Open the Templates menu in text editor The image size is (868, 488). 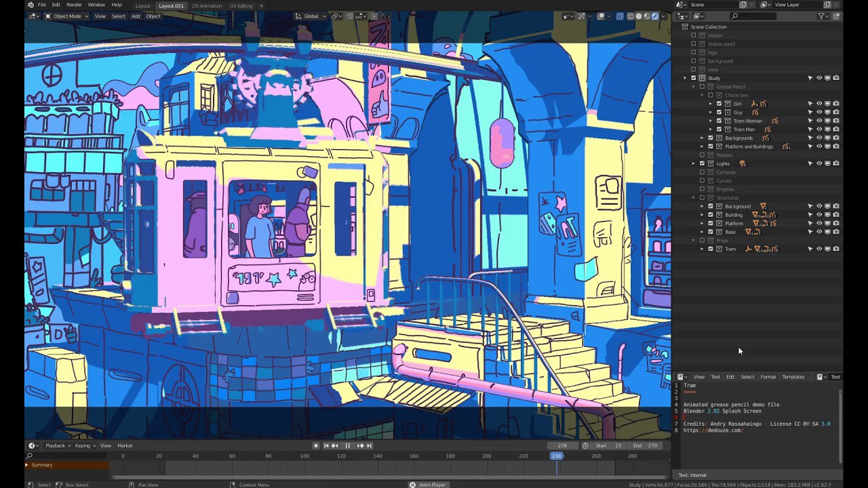coord(793,377)
